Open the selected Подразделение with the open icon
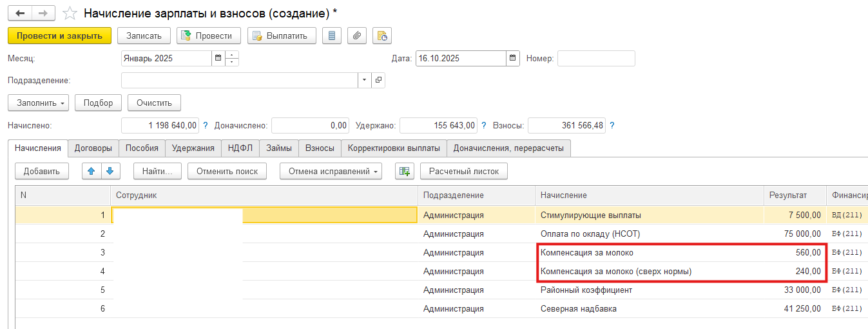This screenshot has height=329, width=868. (378, 80)
